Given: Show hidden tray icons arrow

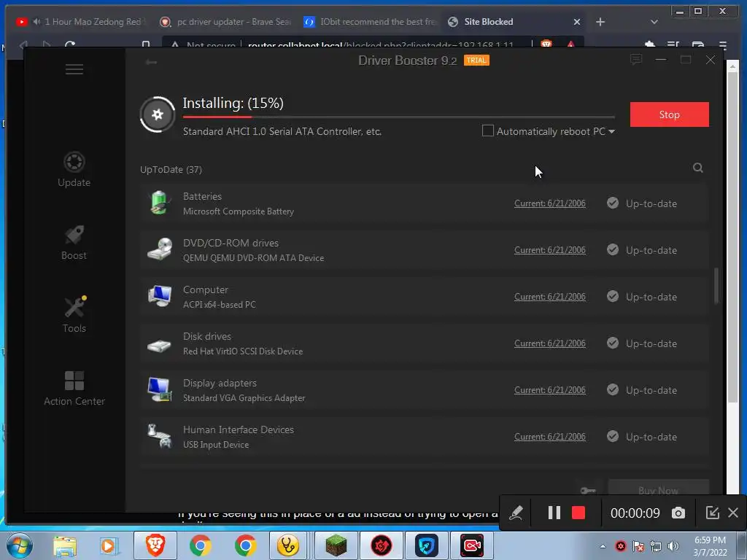Looking at the screenshot, I should coord(603,546).
